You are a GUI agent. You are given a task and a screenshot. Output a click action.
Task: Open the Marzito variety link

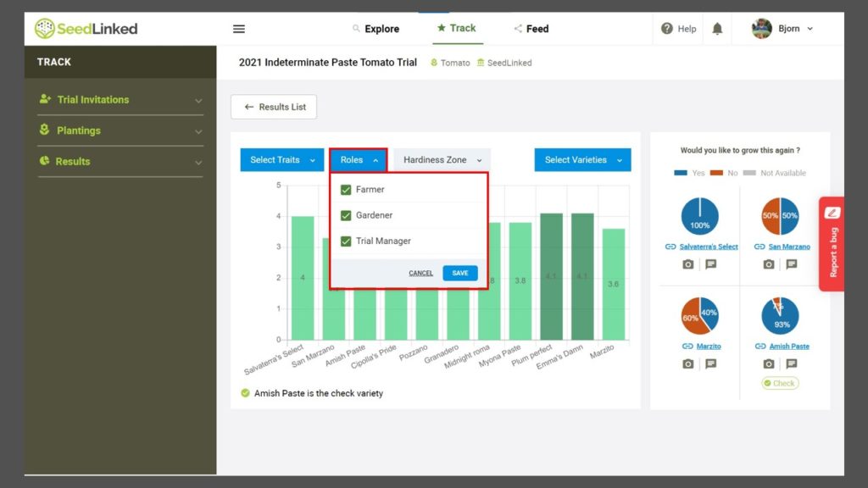[709, 347]
